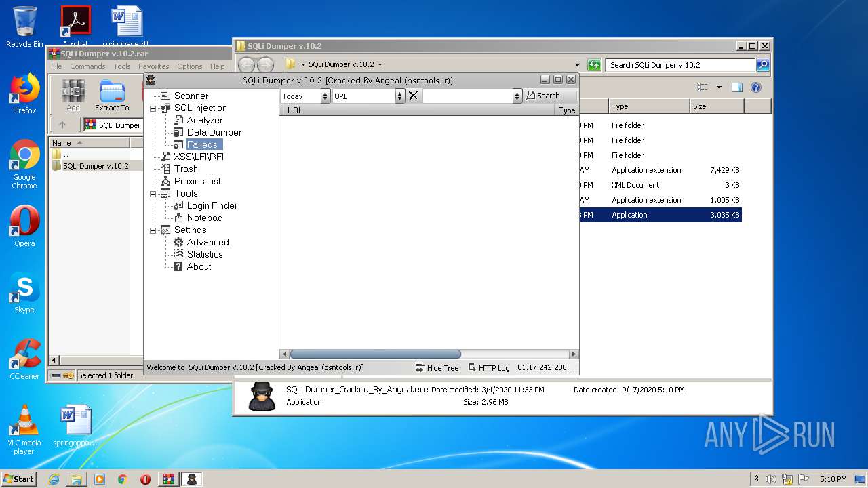
Task: Open the Commands menu in WinRAR
Action: click(x=87, y=66)
